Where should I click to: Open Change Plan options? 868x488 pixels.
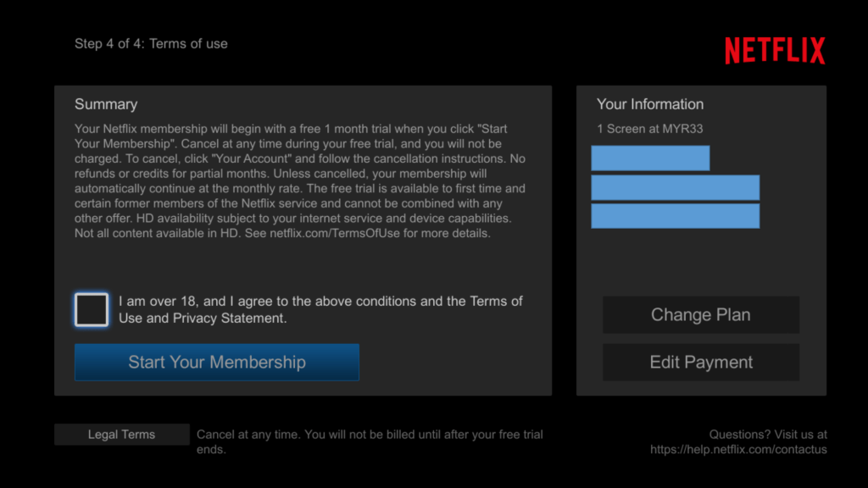(x=700, y=314)
